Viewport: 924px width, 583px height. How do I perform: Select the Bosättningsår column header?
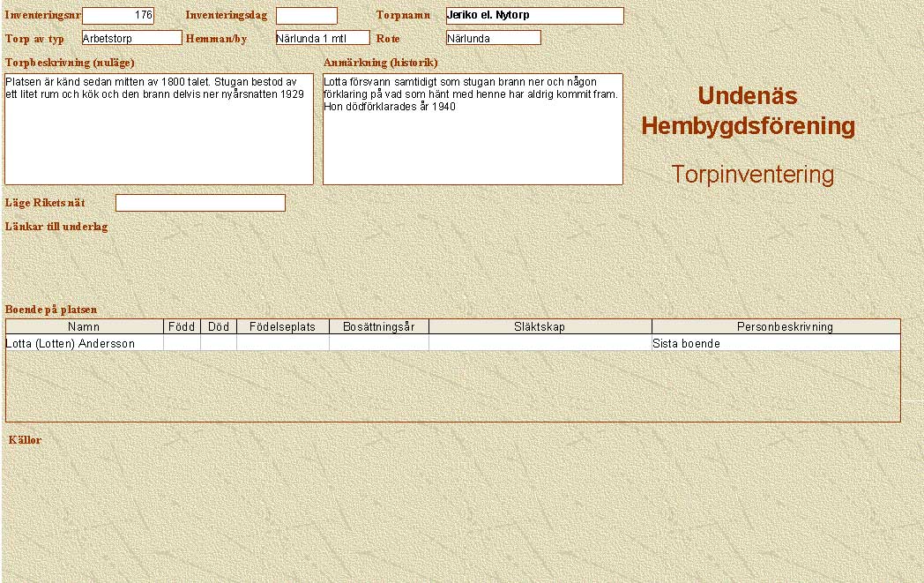379,327
